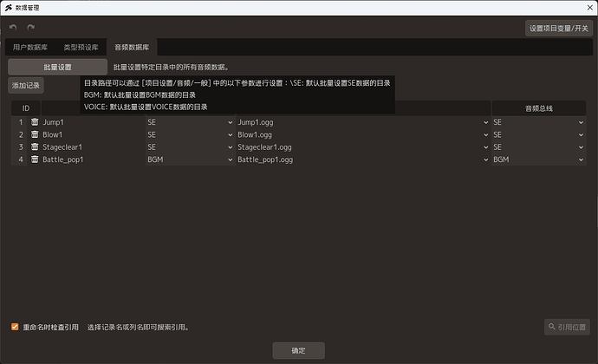Select the Jump1 record name
598x364 pixels.
[x=54, y=122]
